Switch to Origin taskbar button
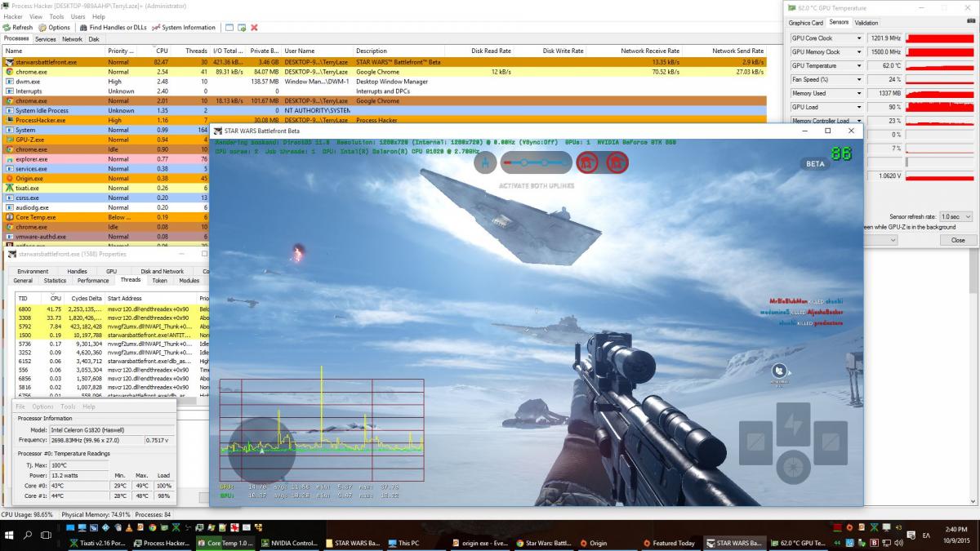The width and height of the screenshot is (980, 551). (607, 543)
